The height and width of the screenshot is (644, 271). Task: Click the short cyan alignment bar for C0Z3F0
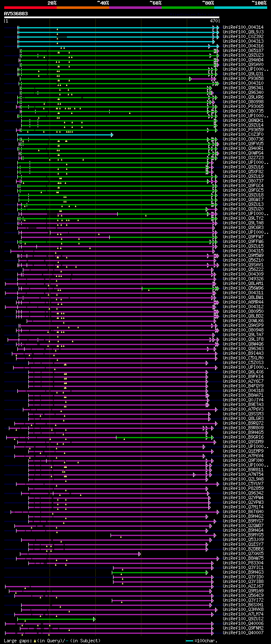click(x=65, y=135)
